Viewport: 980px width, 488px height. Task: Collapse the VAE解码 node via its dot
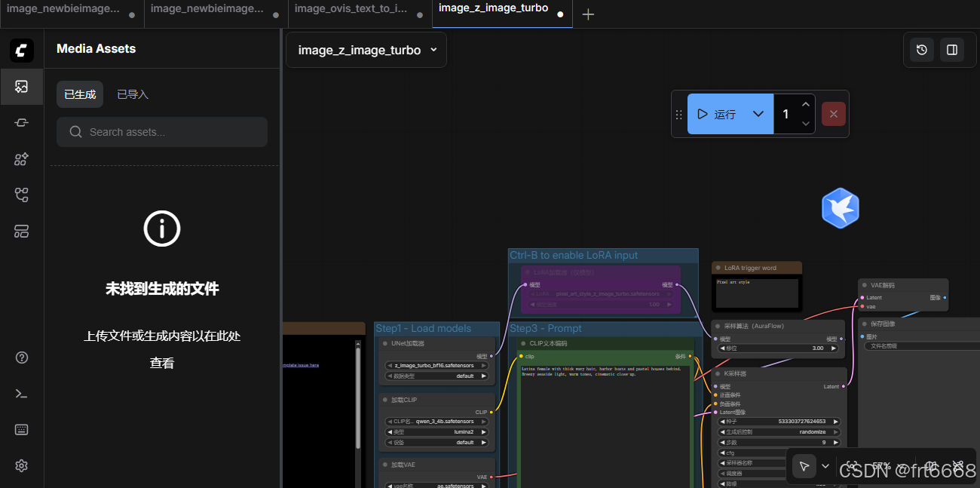coord(864,285)
